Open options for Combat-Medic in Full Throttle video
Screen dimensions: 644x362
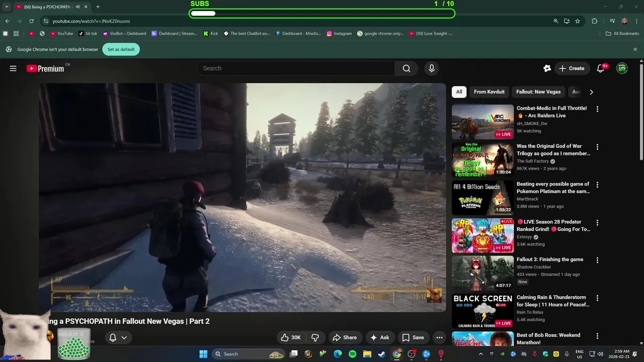[597, 109]
